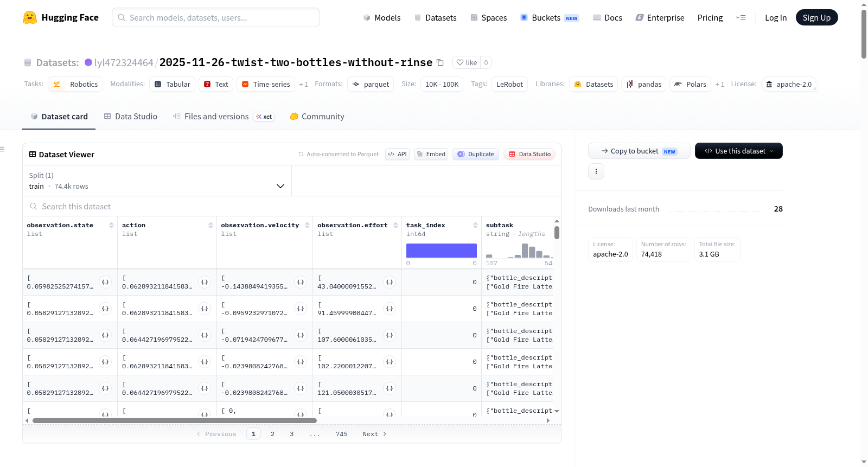The image size is (868, 467).
Task: Open Spaces in top navigation
Action: pyautogui.click(x=489, y=18)
